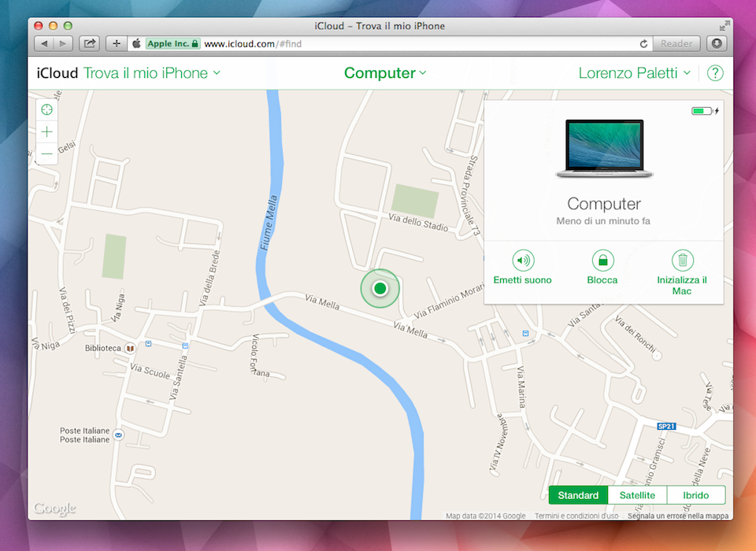Click the Poste Italiane mail map marker
756x551 pixels.
[118, 435]
